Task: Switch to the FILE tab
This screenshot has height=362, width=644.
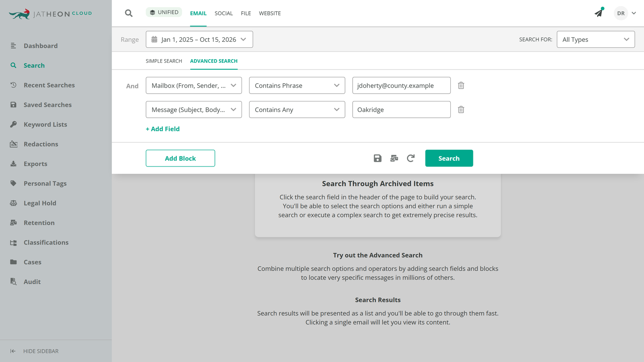Action: [246, 13]
